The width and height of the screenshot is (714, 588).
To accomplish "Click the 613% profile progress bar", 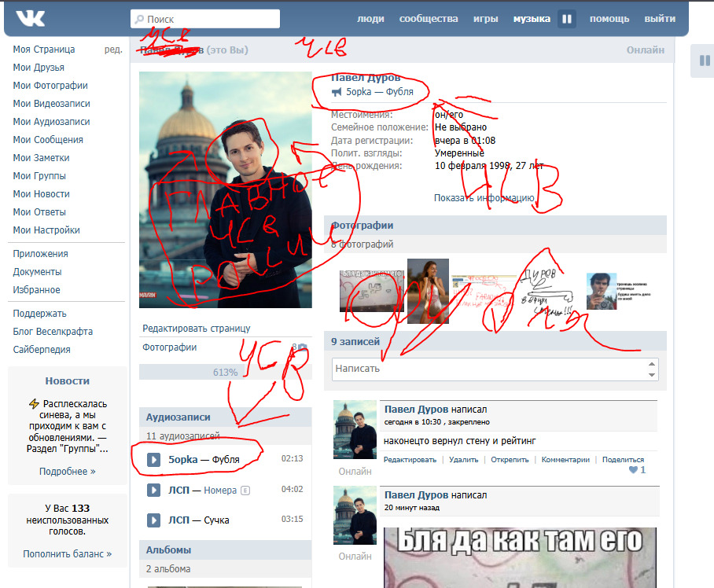I will (x=226, y=372).
